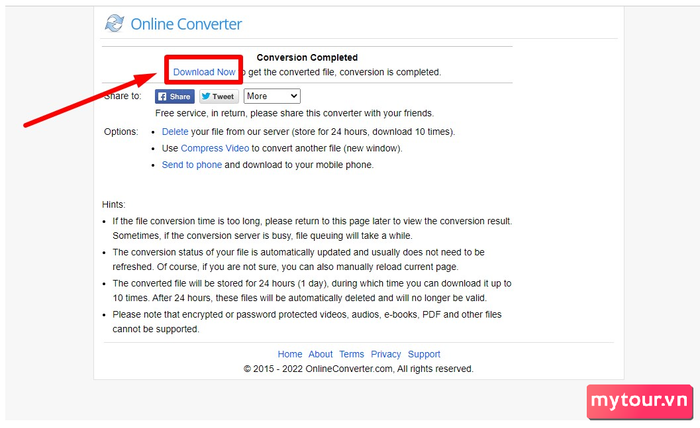Viewport: 700px width, 428px height.
Task: Open the About footer link
Action: 321,354
